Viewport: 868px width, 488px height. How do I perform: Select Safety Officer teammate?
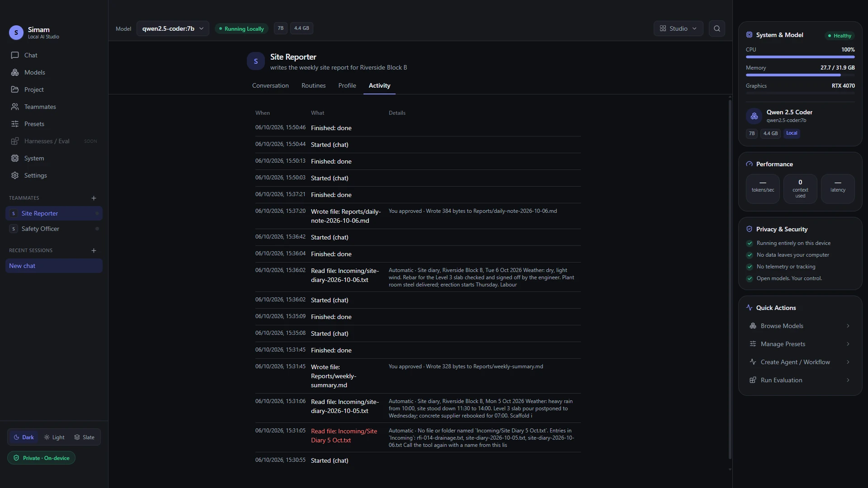pos(54,229)
